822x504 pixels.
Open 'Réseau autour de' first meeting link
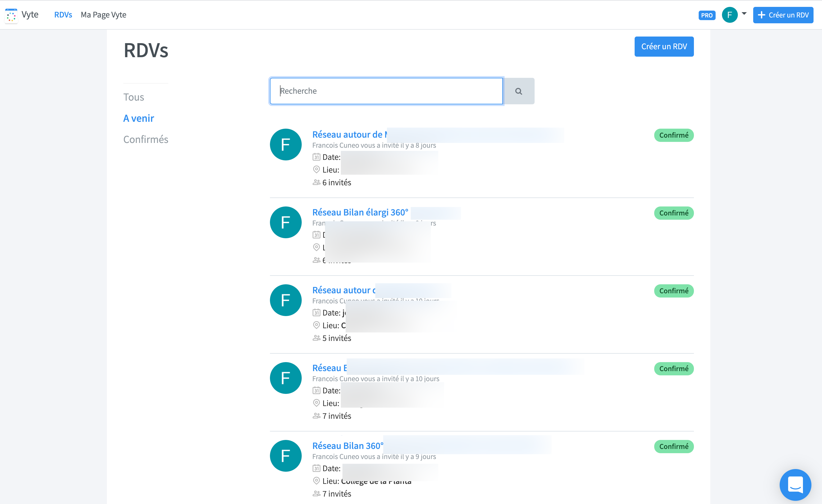[350, 134]
